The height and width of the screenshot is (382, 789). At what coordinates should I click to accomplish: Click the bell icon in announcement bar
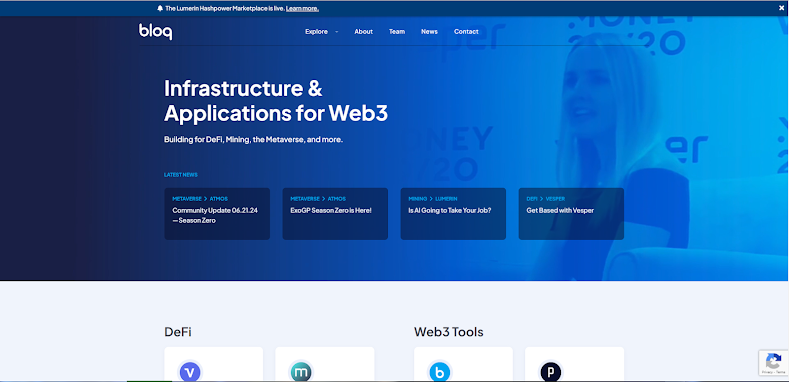160,8
